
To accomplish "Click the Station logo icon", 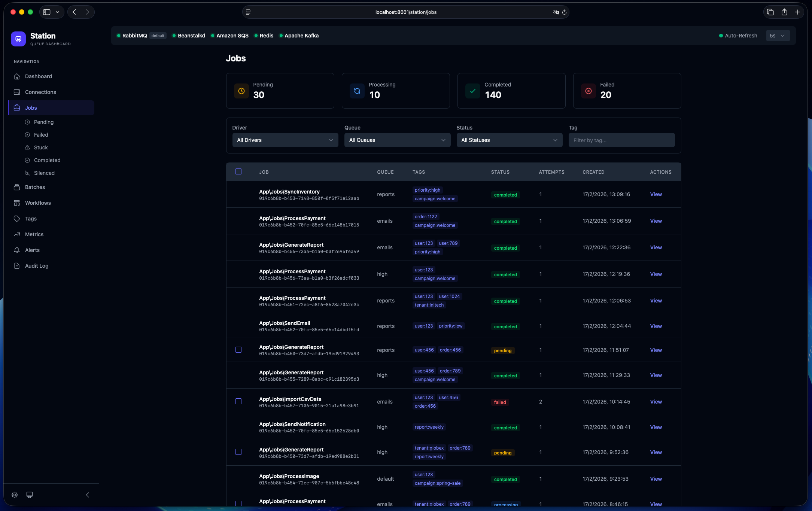I will coord(18,39).
